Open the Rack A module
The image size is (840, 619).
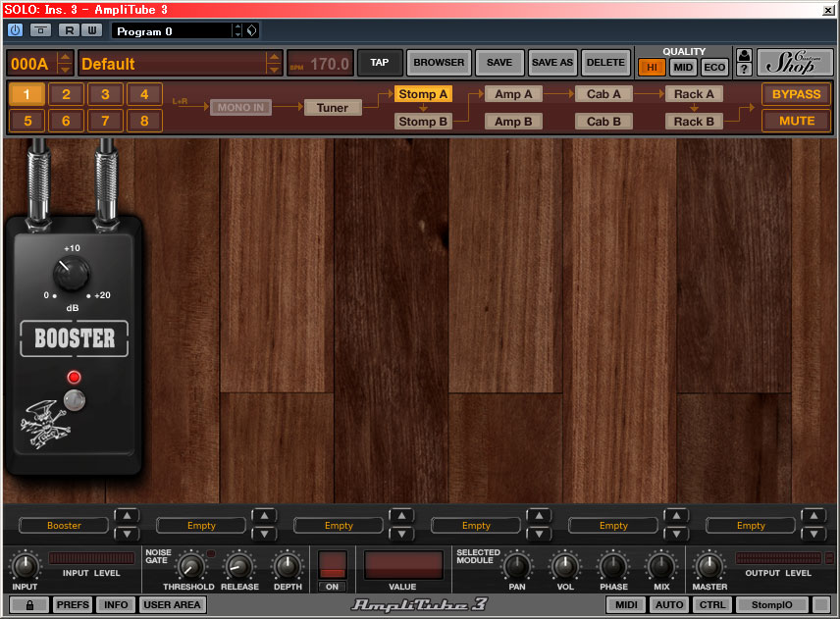694,94
